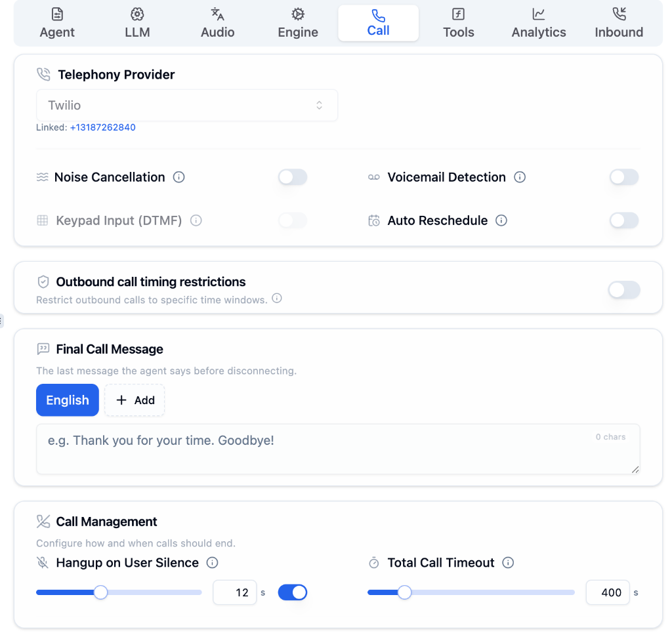Viewport: 672px width, 639px height.
Task: Click the Noise Cancellation info icon
Action: (x=178, y=177)
